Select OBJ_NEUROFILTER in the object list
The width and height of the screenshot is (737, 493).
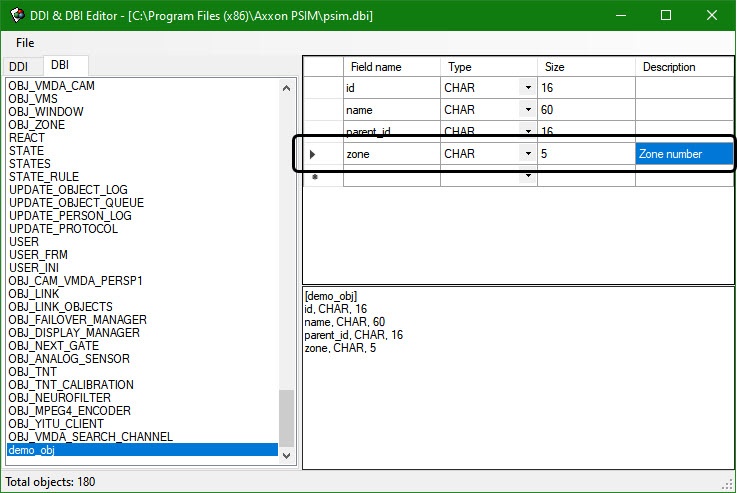click(x=60, y=398)
